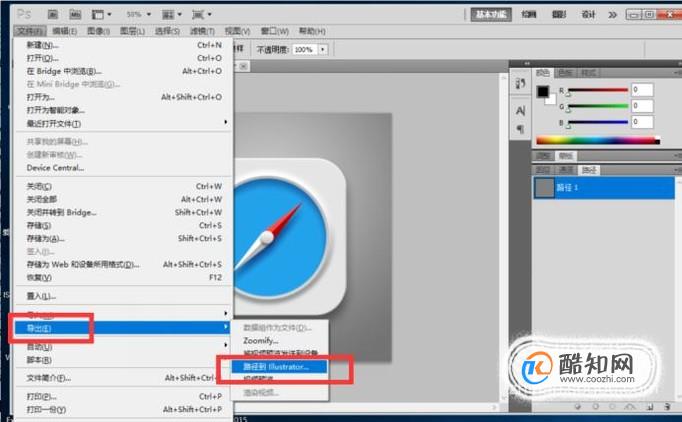Open the 窗口(W) menu

pos(274,31)
